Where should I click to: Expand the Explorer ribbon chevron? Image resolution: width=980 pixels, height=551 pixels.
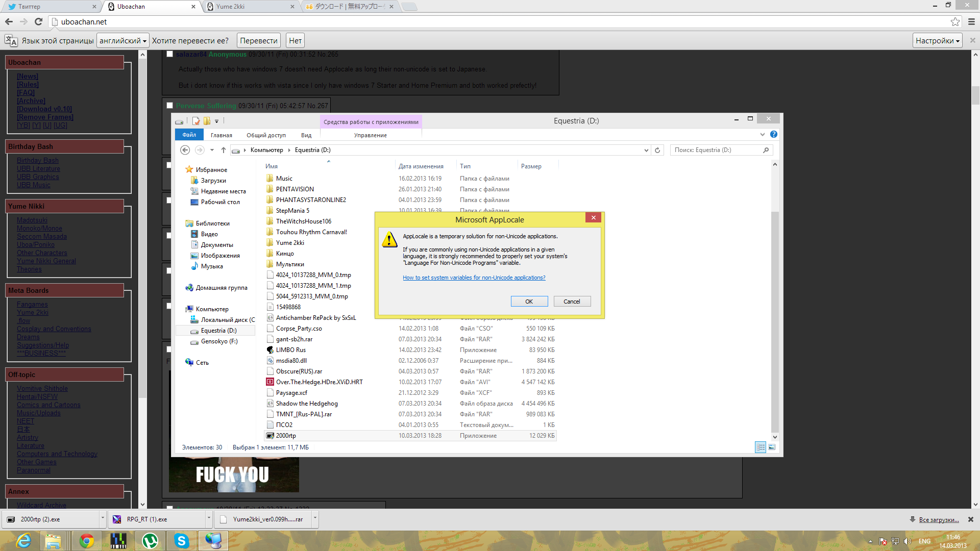click(x=763, y=134)
